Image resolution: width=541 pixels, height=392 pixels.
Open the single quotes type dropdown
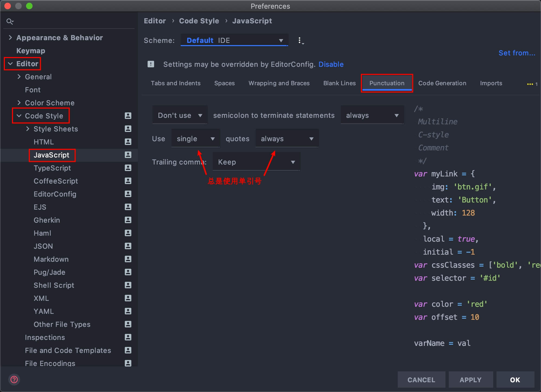pyautogui.click(x=196, y=139)
